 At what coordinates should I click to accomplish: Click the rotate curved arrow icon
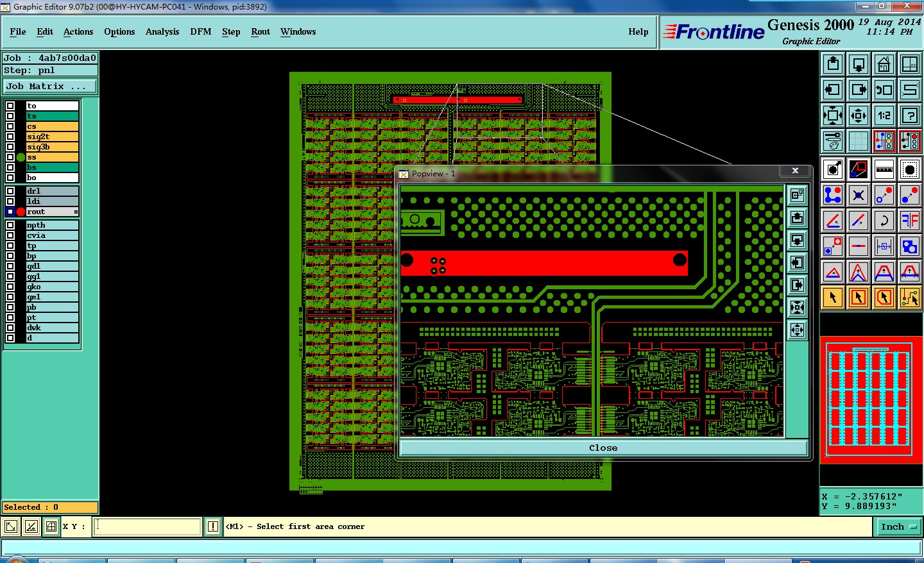[884, 221]
